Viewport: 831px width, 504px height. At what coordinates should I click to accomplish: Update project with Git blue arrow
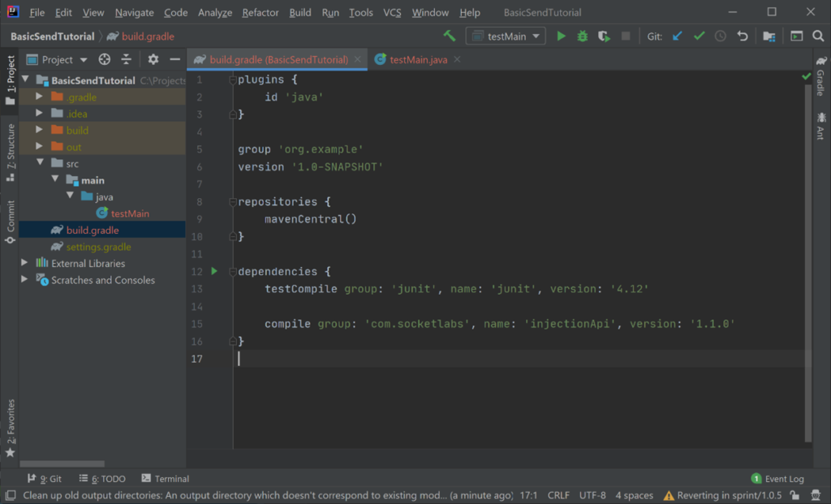tap(678, 36)
